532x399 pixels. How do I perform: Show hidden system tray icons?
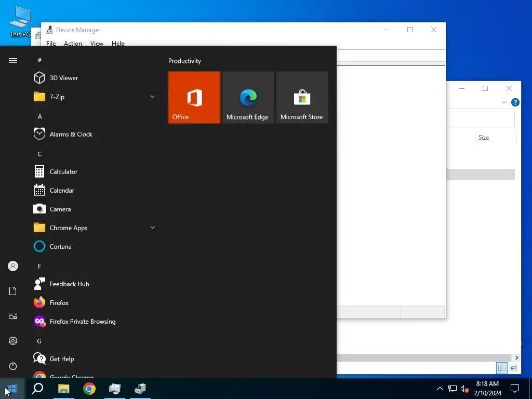[440, 389]
